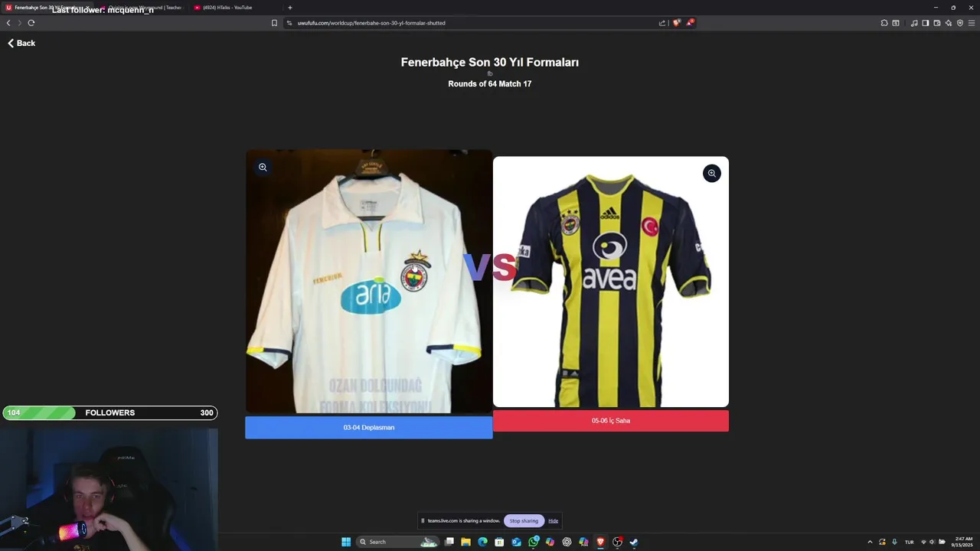This screenshot has height=551, width=980.
Task: Zoom the 03-04 Deplasman jersey image
Action: [x=263, y=167]
